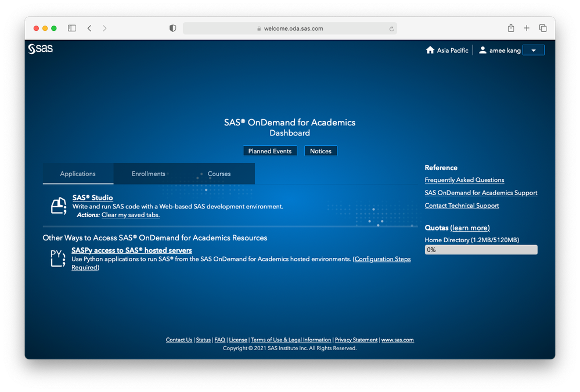Go back with Safari back arrow
Image resolution: width=580 pixels, height=392 pixels.
89,28
